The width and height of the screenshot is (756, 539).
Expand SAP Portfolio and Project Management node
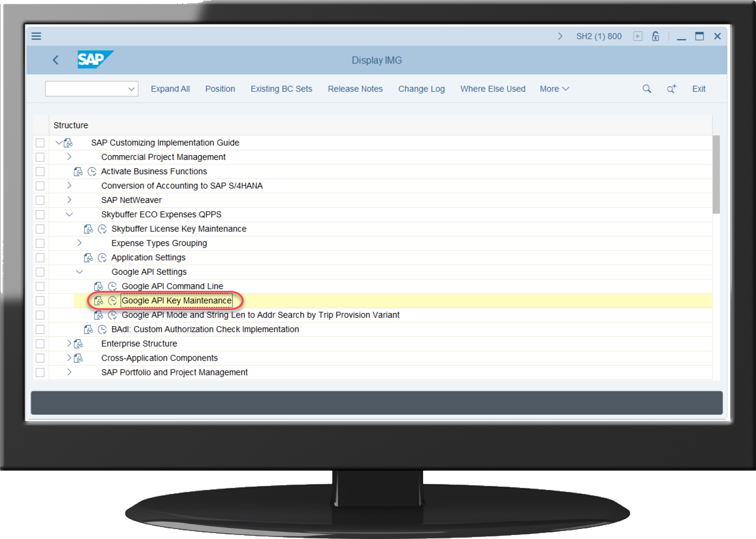click(69, 372)
